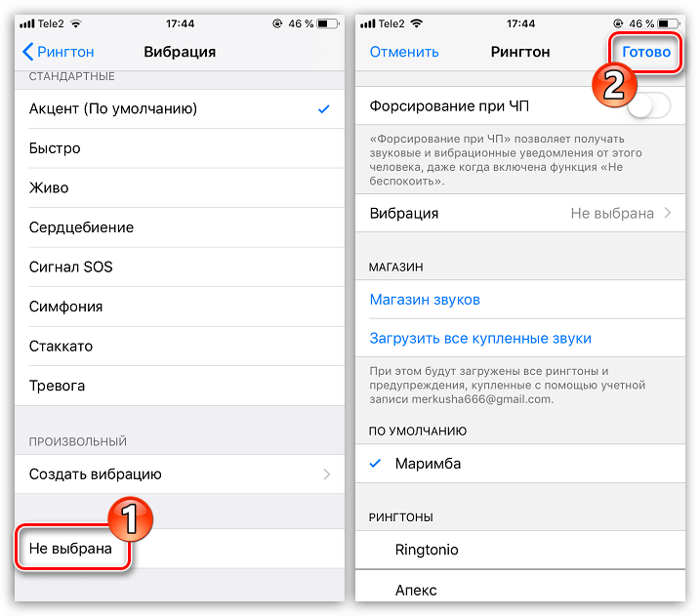700x616 pixels.
Task: Tap Готово to save the ringtone
Action: [646, 52]
